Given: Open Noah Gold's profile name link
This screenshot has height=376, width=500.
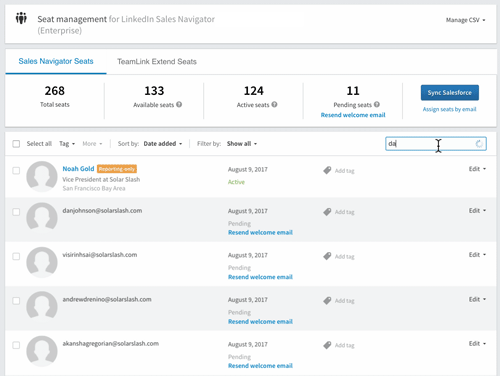Looking at the screenshot, I should tap(78, 169).
